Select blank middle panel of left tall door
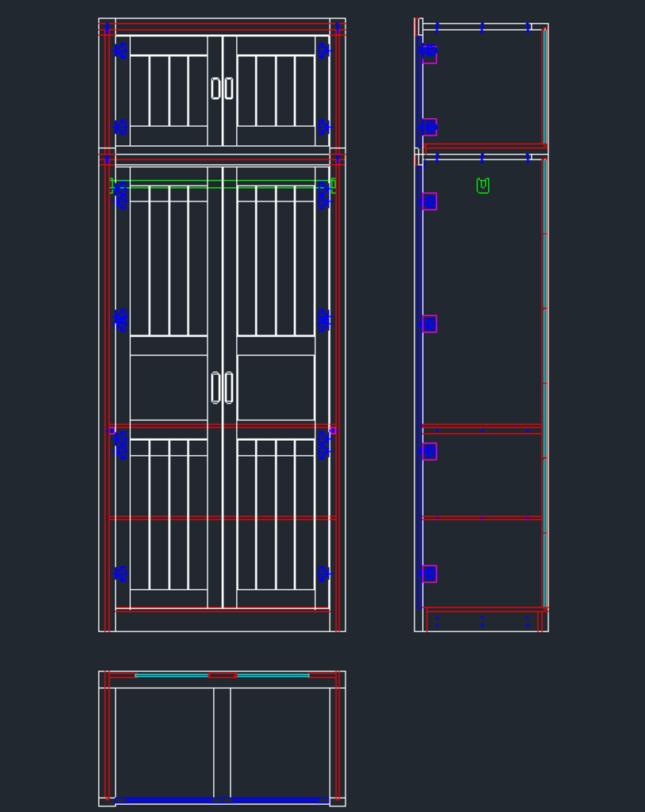 (169, 388)
